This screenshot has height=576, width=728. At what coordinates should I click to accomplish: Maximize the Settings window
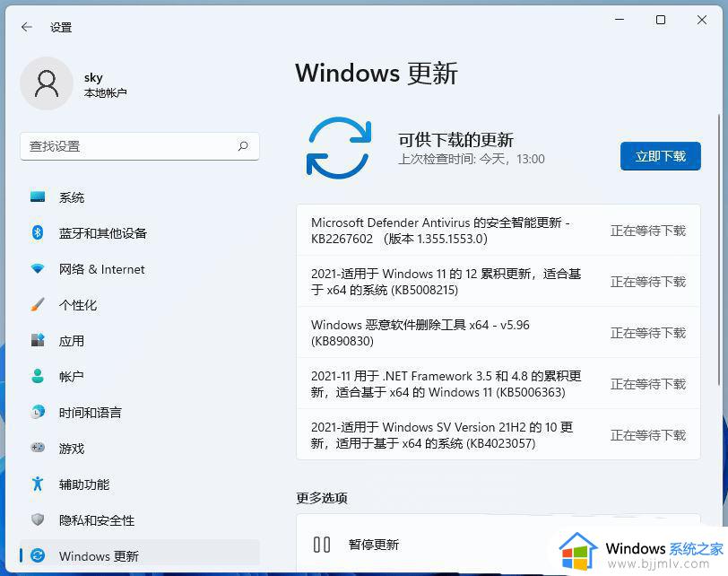point(660,20)
